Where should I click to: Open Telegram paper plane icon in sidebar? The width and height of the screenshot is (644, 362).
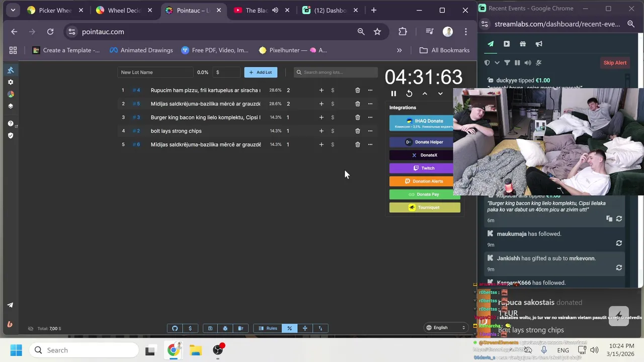coord(10,305)
